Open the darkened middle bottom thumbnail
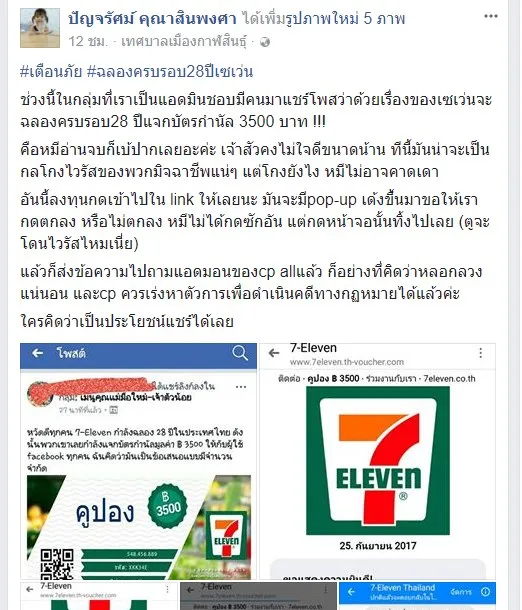The width and height of the screenshot is (522, 610). click(x=258, y=596)
